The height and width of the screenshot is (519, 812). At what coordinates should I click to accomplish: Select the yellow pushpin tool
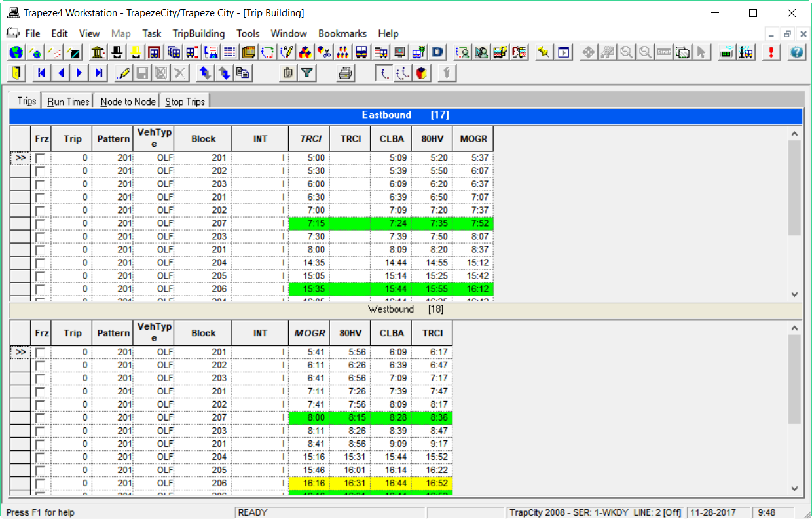pyautogui.click(x=544, y=52)
